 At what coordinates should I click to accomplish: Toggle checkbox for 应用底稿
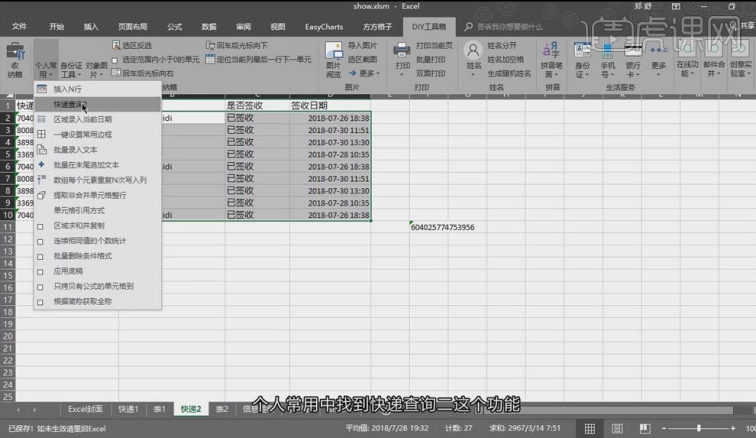point(40,272)
